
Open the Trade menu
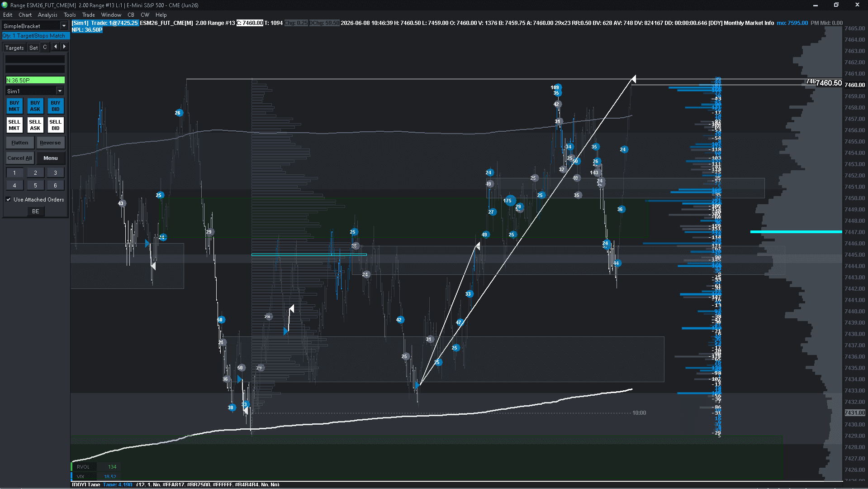click(89, 15)
